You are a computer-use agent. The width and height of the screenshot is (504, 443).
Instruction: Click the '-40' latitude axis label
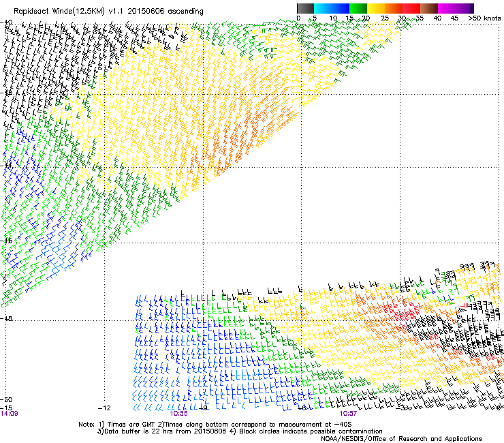point(6,22)
